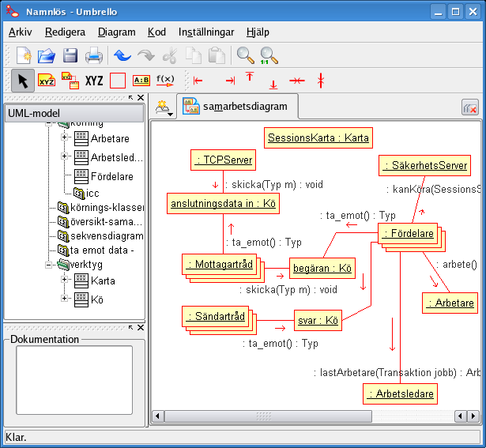
Task: Expand the Arbetare tree node
Action: pos(64,137)
